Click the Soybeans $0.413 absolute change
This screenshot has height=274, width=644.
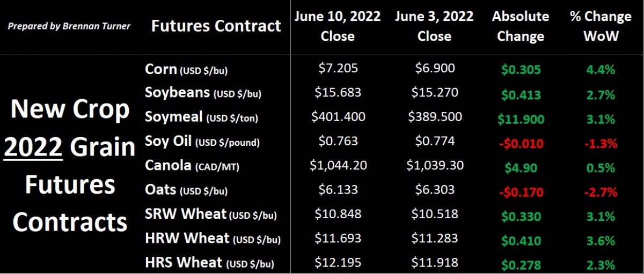tap(520, 94)
